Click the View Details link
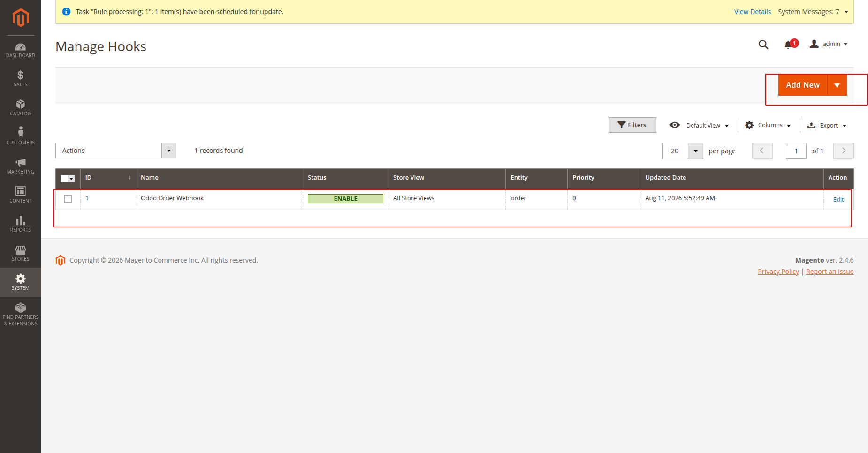868x453 pixels. pos(753,12)
